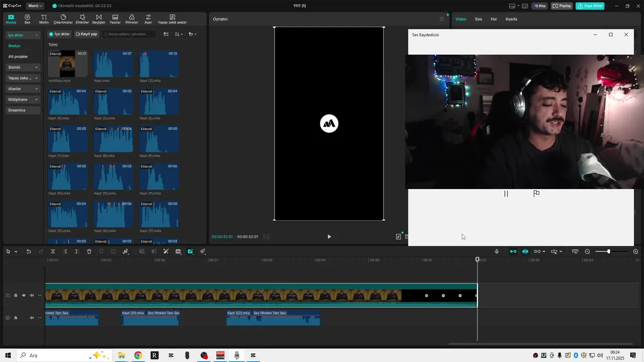Switch to the Ayarla tab in inspector
Screen dimensions: 644x362
point(511,19)
